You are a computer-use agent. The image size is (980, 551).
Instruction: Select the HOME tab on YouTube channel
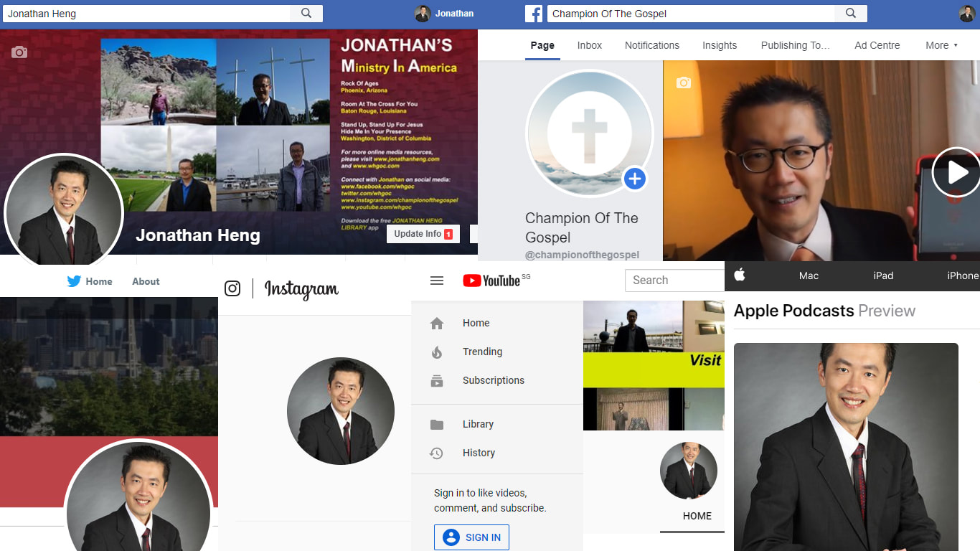click(x=697, y=516)
